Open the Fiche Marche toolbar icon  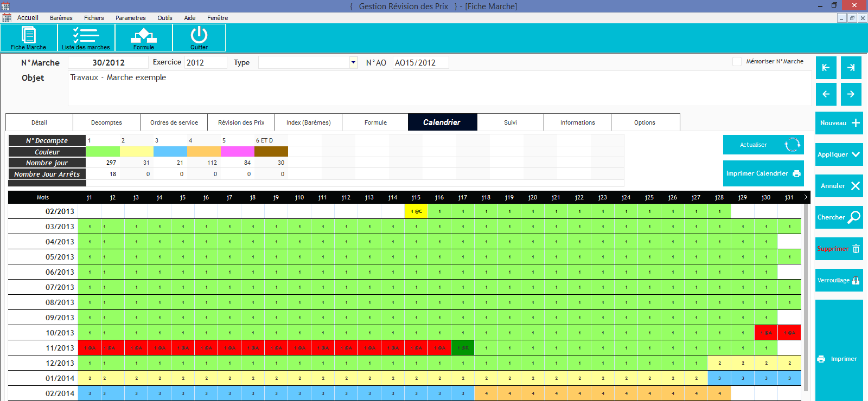click(x=28, y=37)
